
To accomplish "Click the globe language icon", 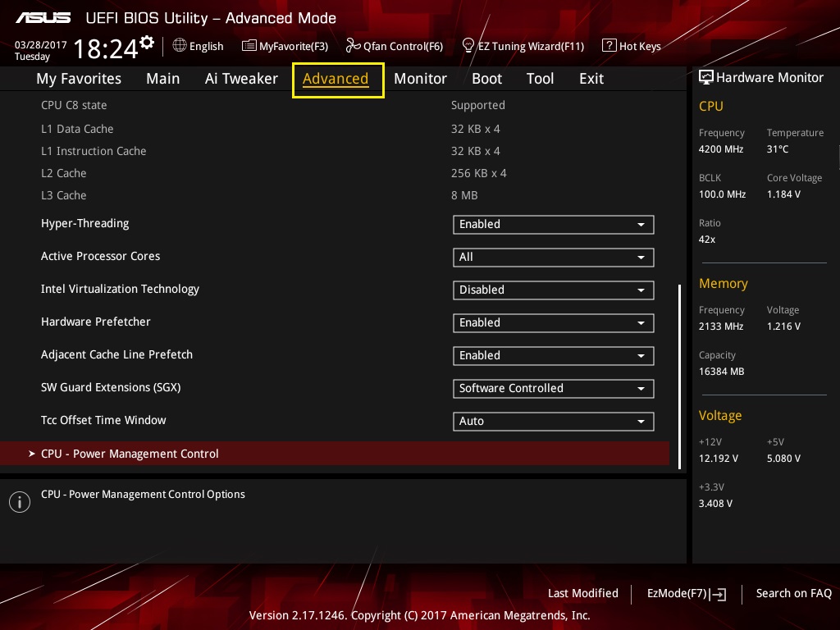I will (180, 46).
